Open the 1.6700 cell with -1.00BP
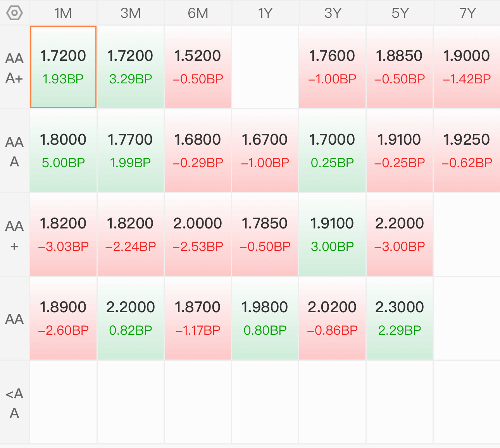Viewport: 500px width, 448px height. click(x=265, y=151)
